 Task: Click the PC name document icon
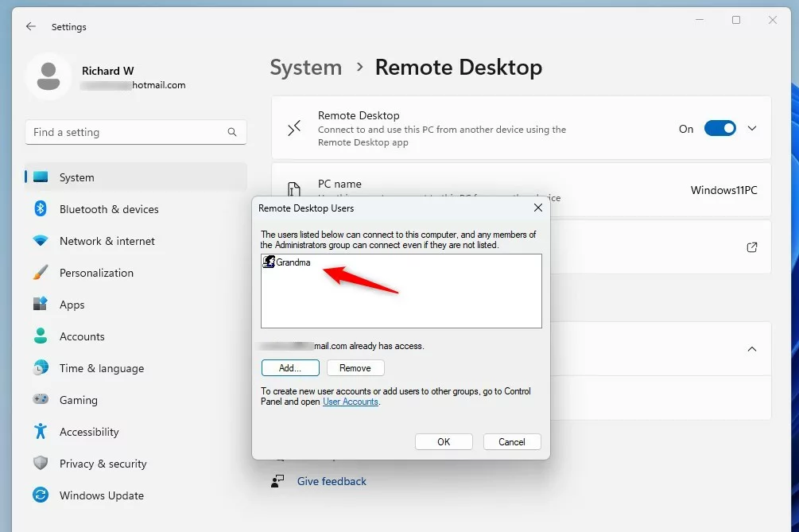click(x=294, y=189)
